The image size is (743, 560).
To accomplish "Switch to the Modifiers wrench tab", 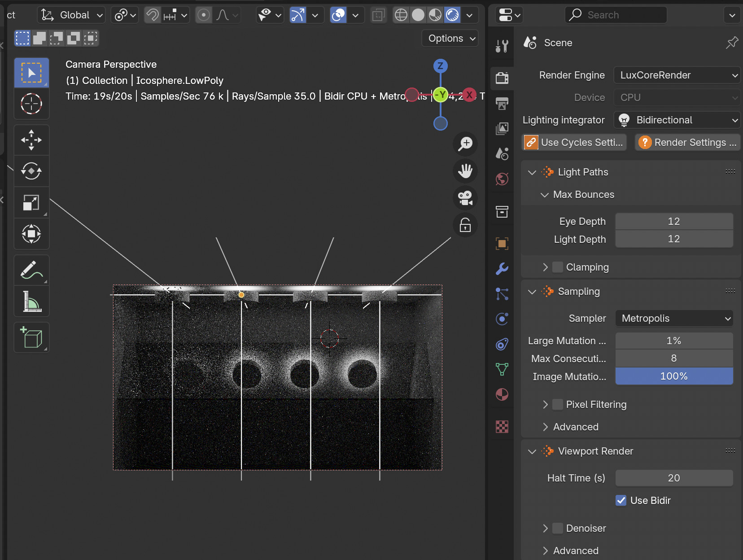I will point(502,268).
